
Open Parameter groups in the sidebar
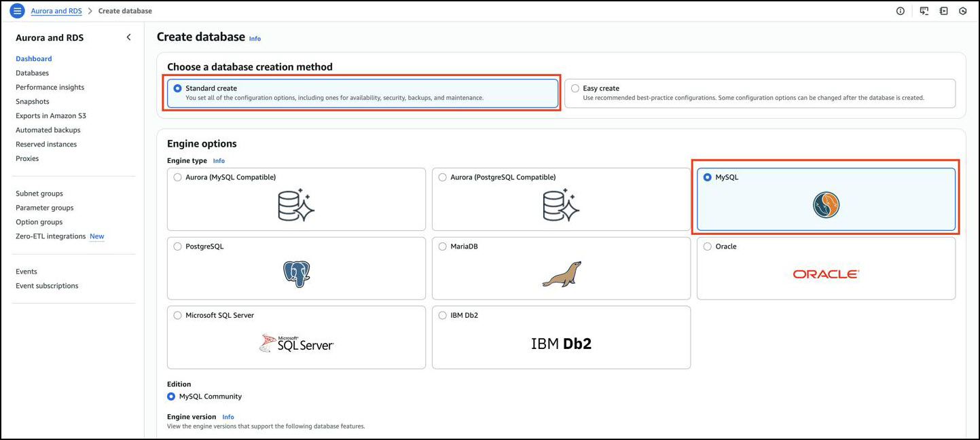coord(44,208)
